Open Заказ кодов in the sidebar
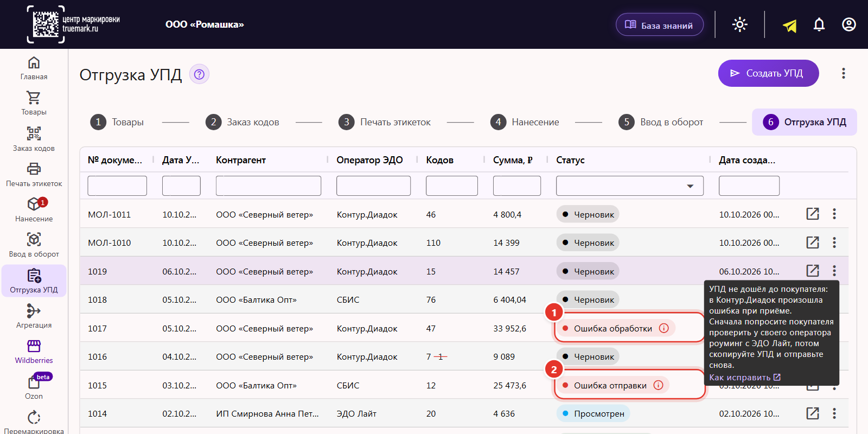 [34, 139]
